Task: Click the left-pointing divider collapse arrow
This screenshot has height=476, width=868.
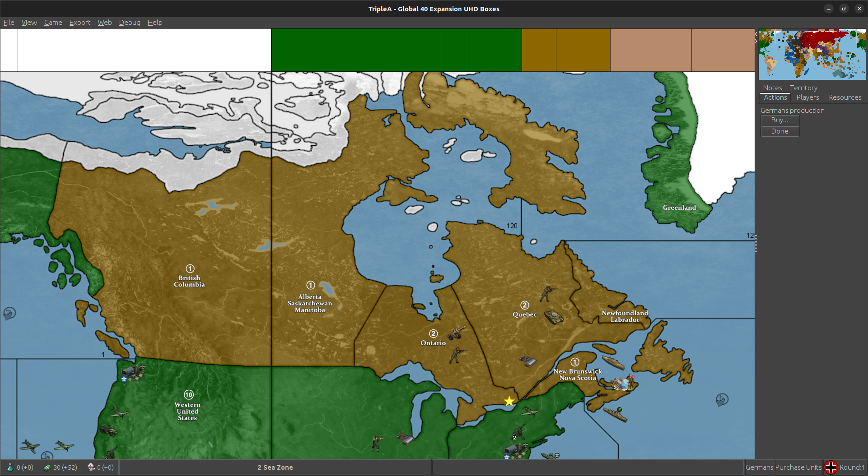Action: (756, 34)
